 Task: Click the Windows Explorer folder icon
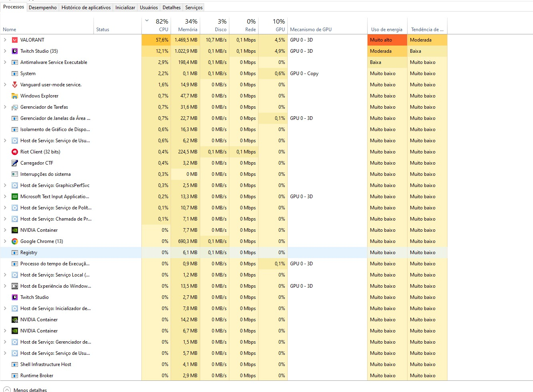click(x=15, y=96)
